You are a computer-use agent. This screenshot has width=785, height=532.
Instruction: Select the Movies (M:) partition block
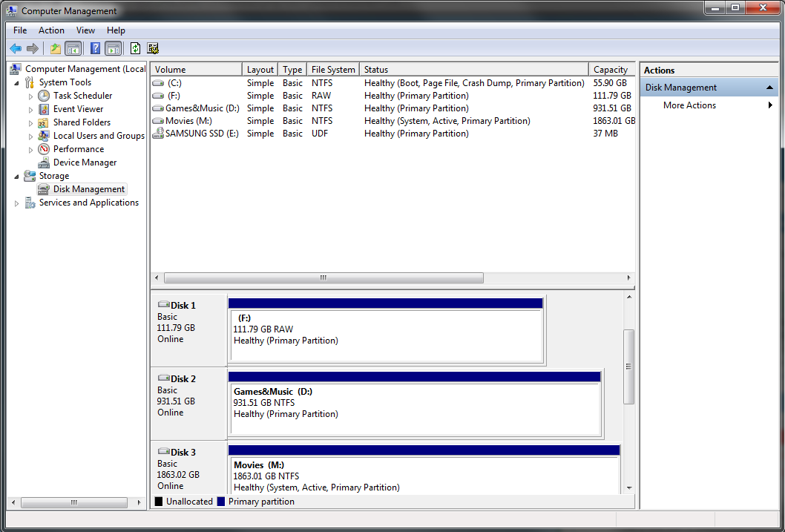(424, 474)
